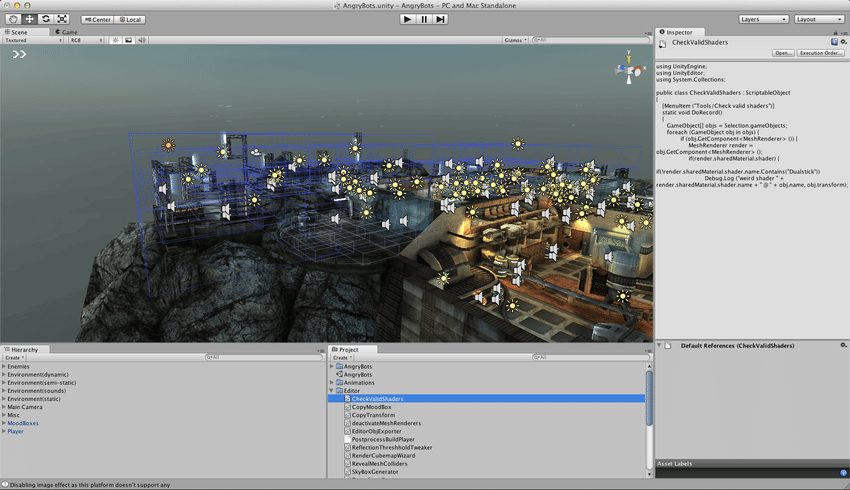This screenshot has width=850, height=490.
Task: Click the scene orientation gizmo
Action: pos(629,72)
